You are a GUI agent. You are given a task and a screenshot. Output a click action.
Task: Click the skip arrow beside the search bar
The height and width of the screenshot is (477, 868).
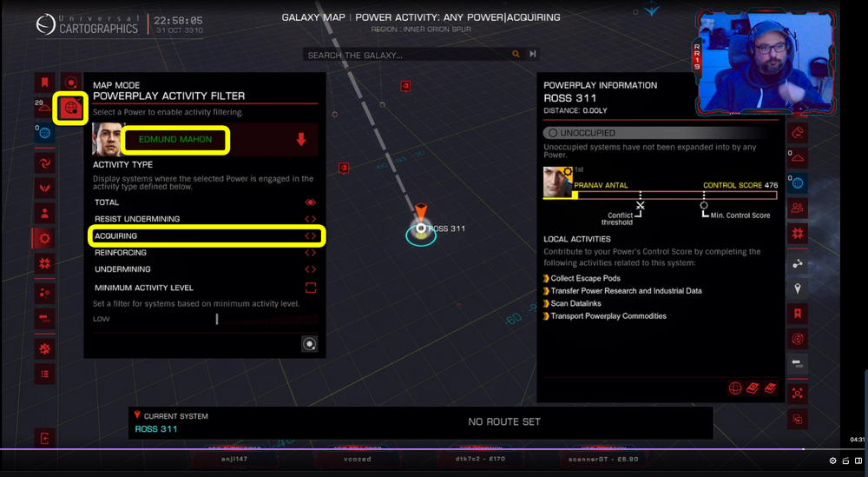click(x=533, y=54)
